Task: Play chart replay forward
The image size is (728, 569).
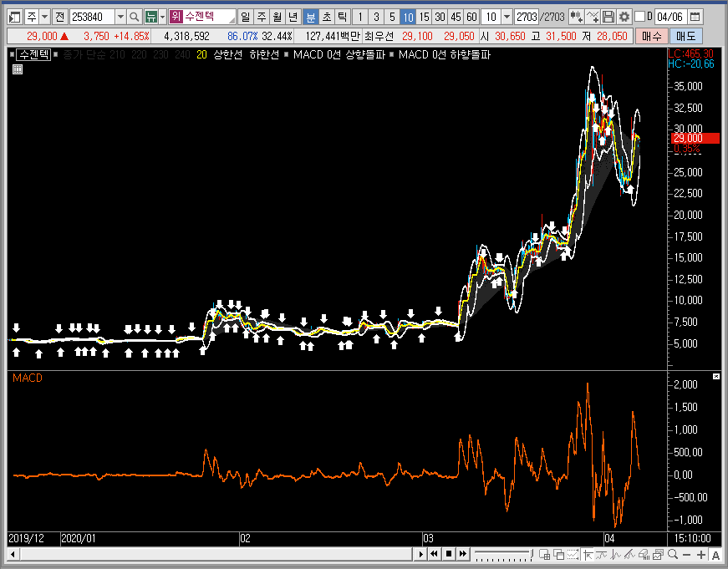Action: (x=420, y=554)
